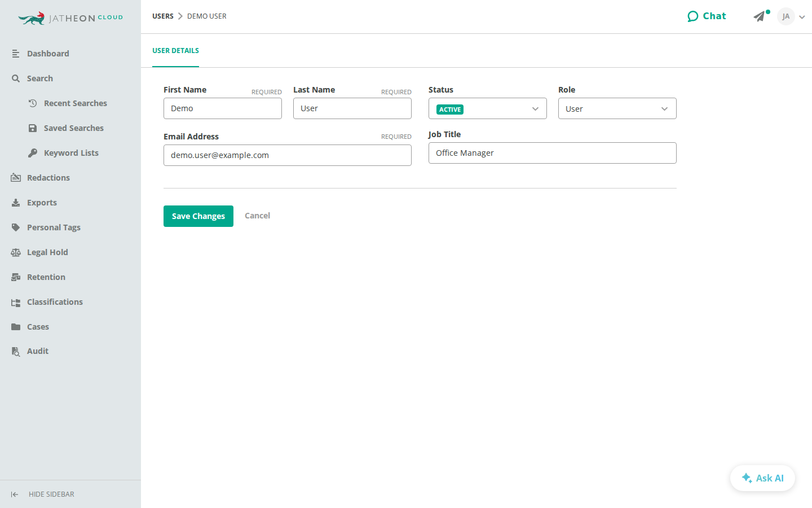Click the Jatheon Cloud logo
This screenshot has width=812, height=508.
tap(70, 18)
